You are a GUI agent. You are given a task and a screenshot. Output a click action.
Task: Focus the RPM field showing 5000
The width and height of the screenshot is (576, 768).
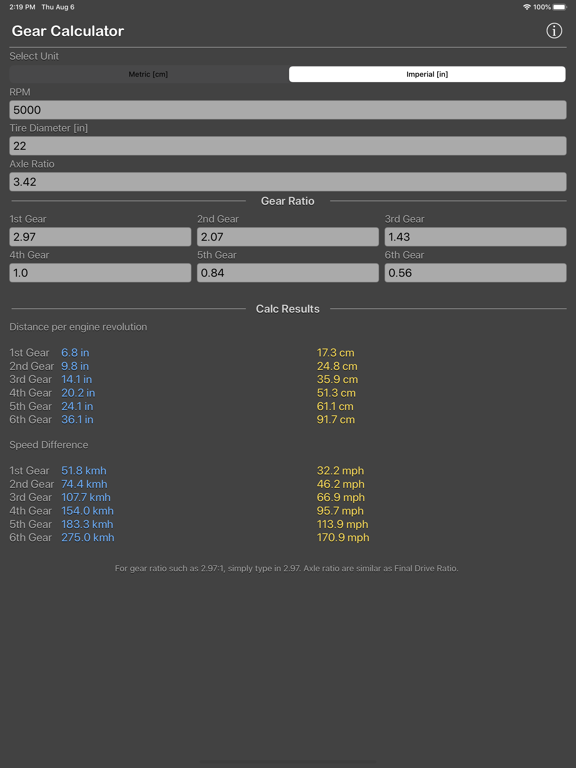(x=288, y=110)
